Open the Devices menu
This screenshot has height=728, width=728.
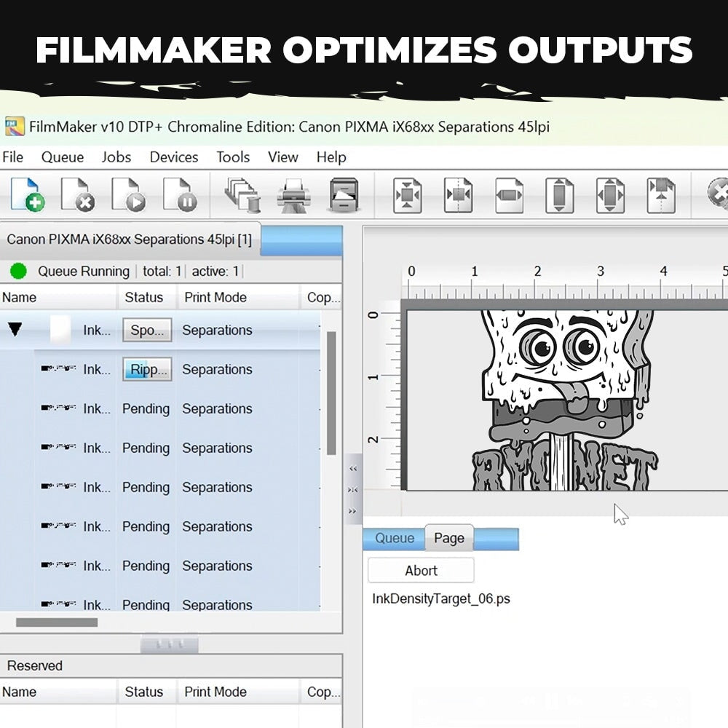173,157
